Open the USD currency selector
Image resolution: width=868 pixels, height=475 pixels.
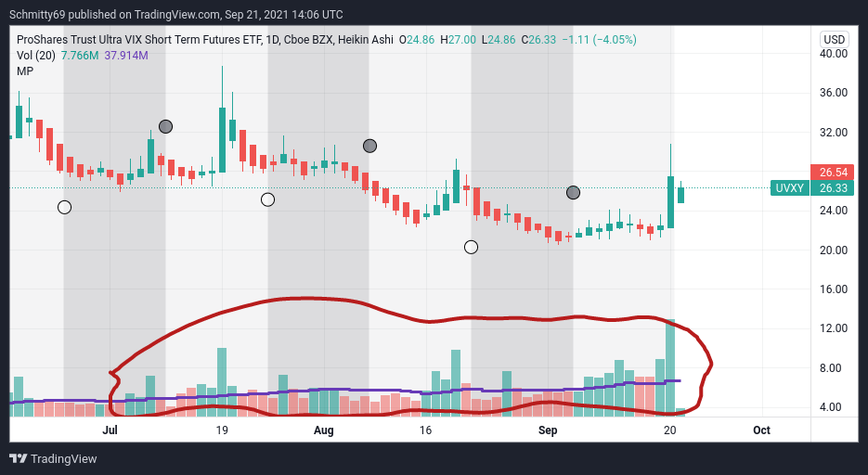point(835,39)
